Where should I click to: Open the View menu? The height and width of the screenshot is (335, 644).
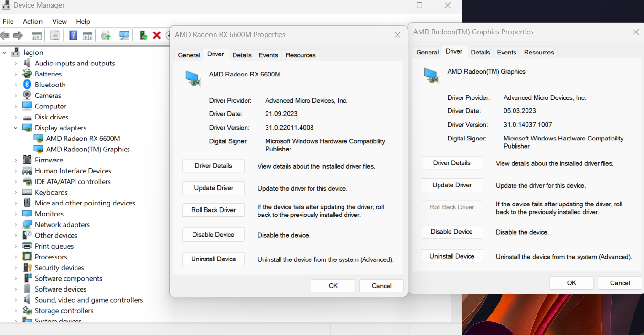59,22
